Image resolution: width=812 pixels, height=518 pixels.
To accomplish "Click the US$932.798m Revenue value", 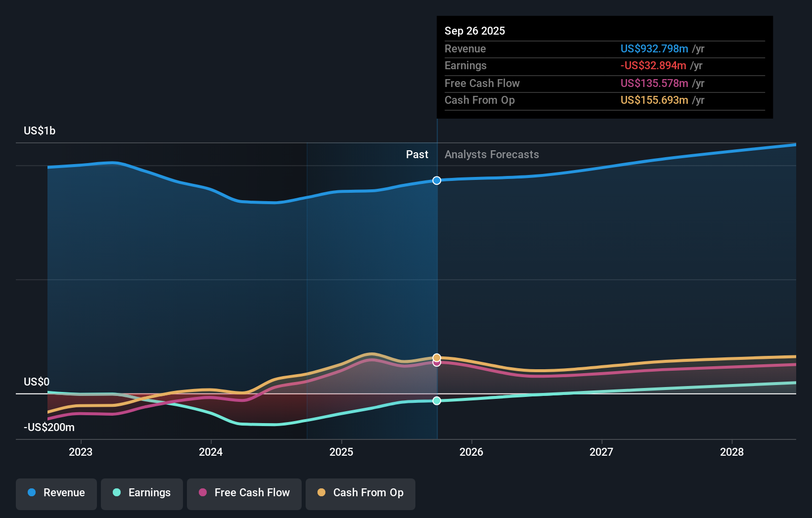I will (x=655, y=48).
